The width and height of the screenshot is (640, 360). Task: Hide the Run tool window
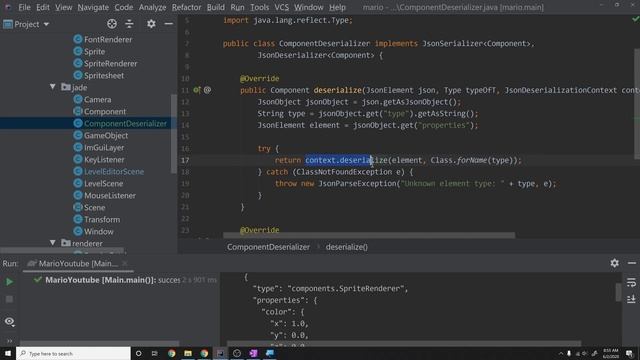(632, 263)
